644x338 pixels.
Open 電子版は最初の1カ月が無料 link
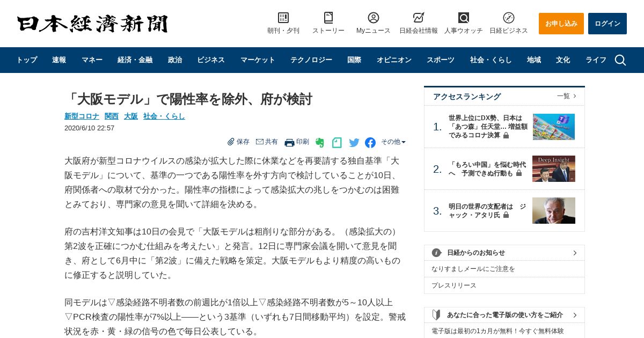[497, 331]
